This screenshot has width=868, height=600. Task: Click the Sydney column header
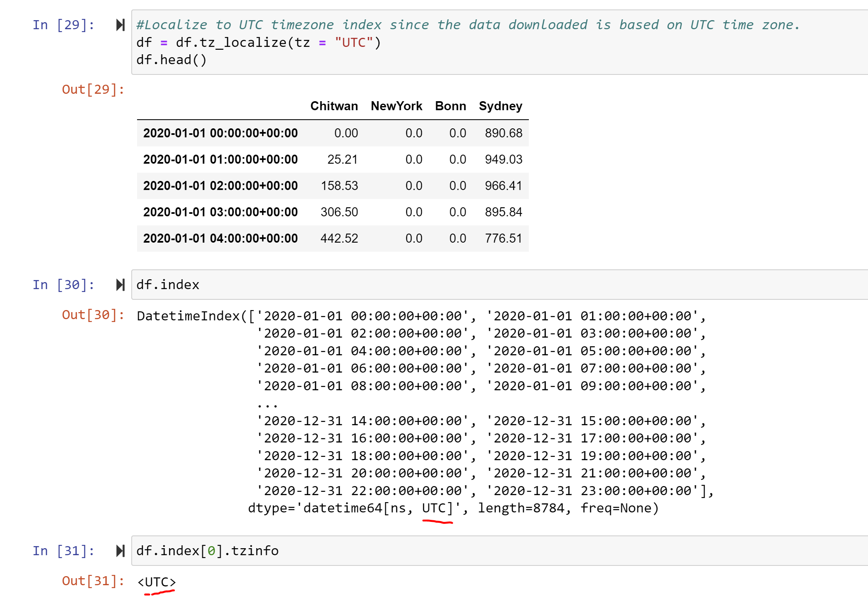(x=500, y=106)
